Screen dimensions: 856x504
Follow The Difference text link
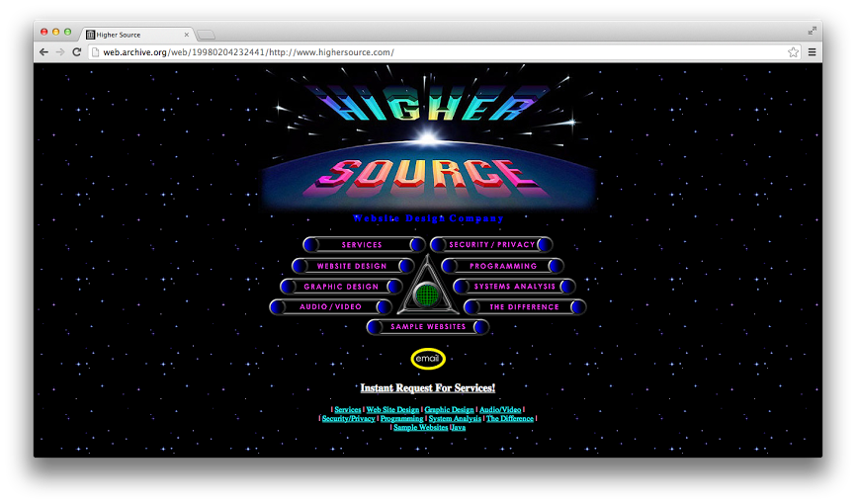(510, 418)
